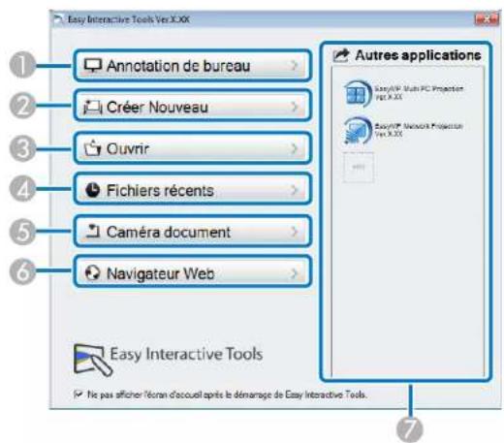Screen dimensions: 504x443
Task: Click the globe icon beside Navigateur Web
Action: (x=93, y=273)
